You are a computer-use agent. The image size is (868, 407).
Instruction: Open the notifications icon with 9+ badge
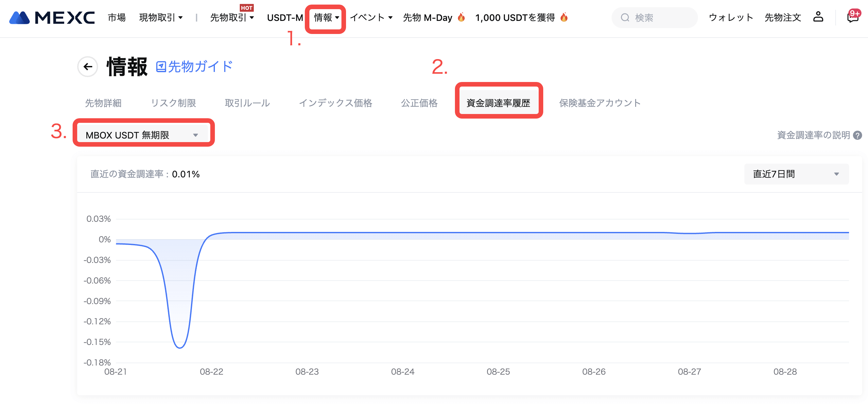853,17
